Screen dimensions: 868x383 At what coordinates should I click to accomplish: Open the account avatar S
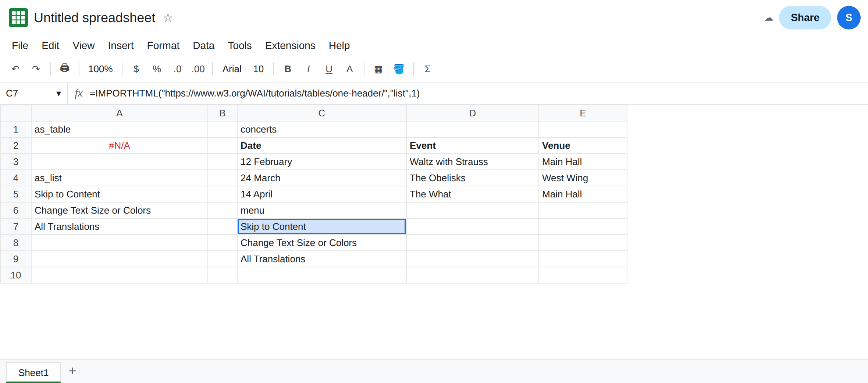click(849, 18)
